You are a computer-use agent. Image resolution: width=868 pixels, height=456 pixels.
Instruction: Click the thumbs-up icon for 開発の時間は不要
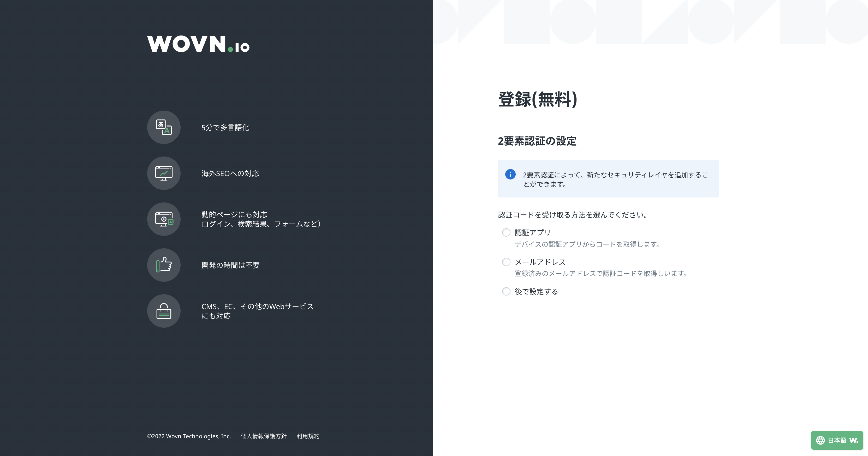tap(164, 265)
